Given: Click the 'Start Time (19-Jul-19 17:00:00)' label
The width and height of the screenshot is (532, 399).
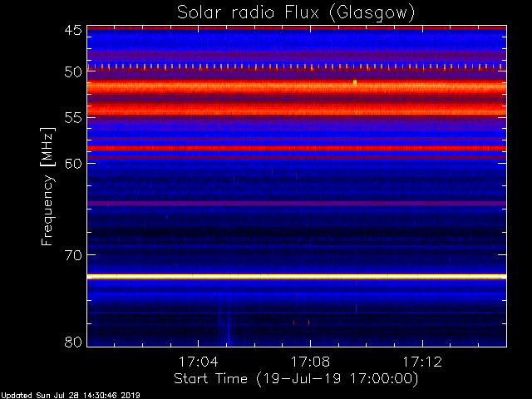Looking at the screenshot, I should [x=296, y=379].
